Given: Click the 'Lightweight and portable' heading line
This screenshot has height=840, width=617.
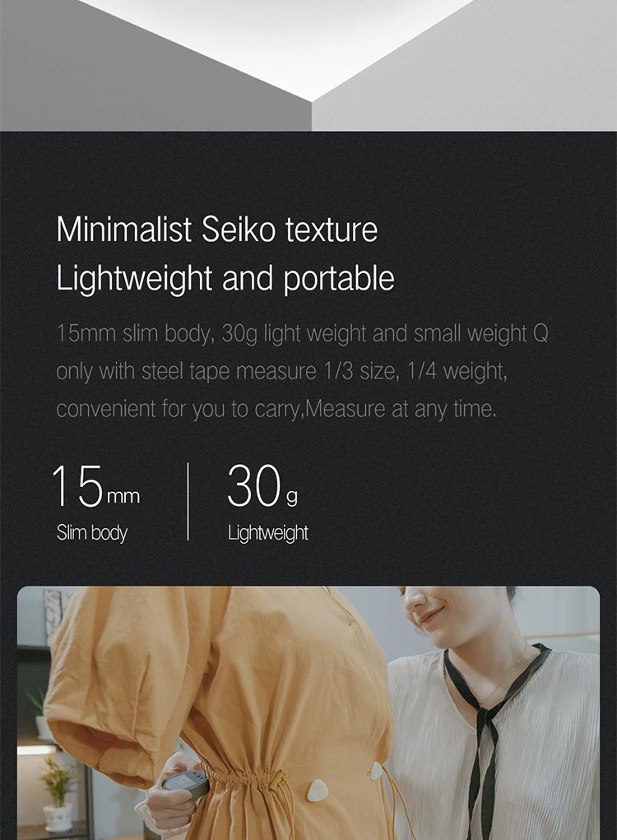Looking at the screenshot, I should 225,278.
